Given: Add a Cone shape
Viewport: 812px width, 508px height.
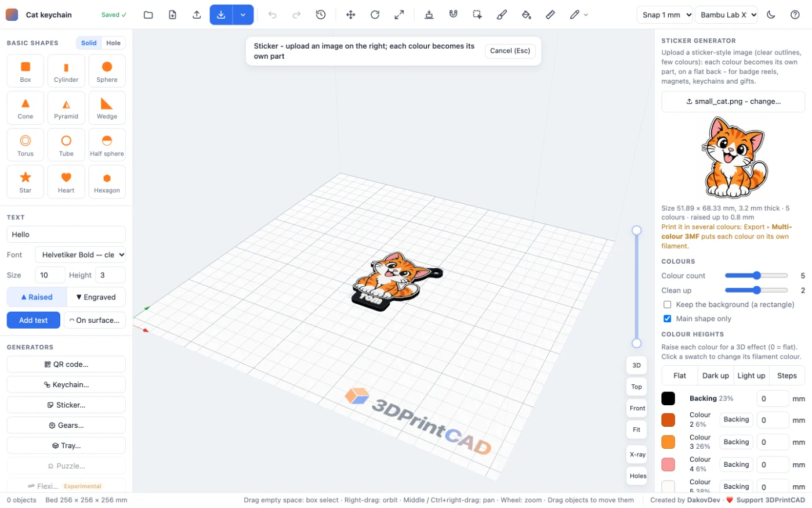Looking at the screenshot, I should click(26, 108).
